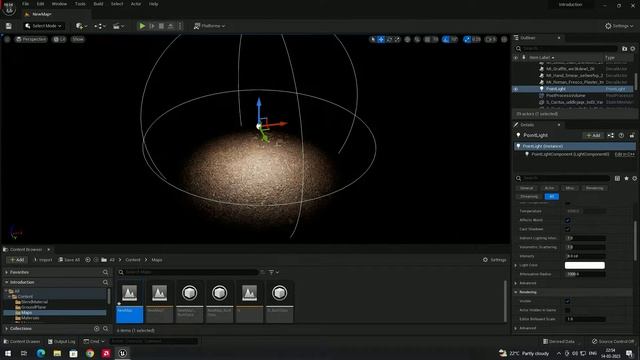Toggle the Cast Shadows checkbox
Screen dimensions: 640x360
pyautogui.click(x=567, y=229)
